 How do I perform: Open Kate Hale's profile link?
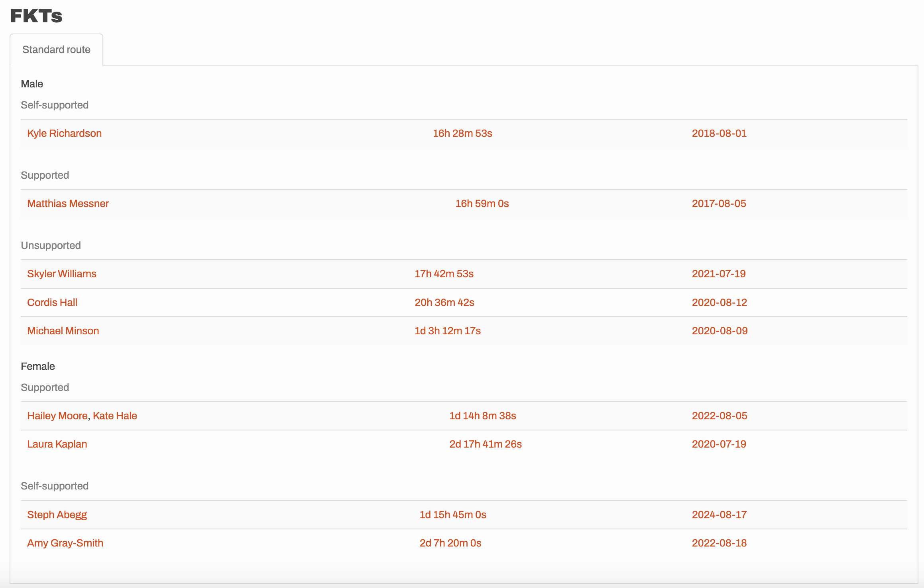coord(115,416)
